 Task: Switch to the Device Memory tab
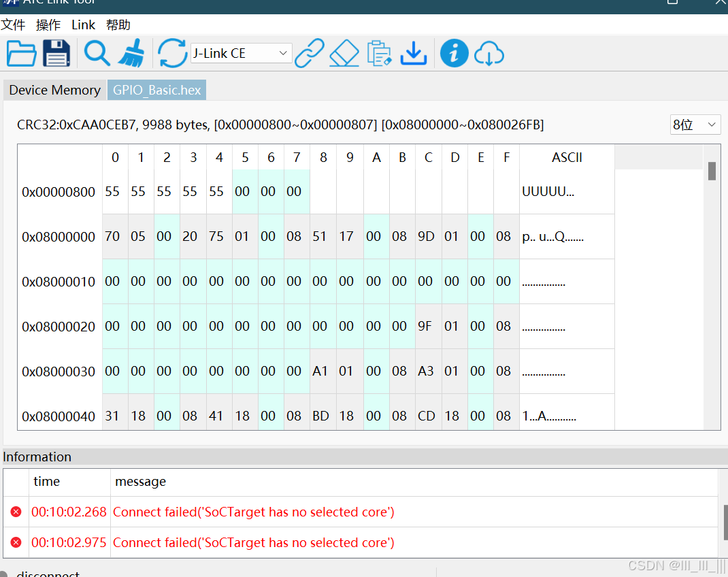click(x=54, y=90)
